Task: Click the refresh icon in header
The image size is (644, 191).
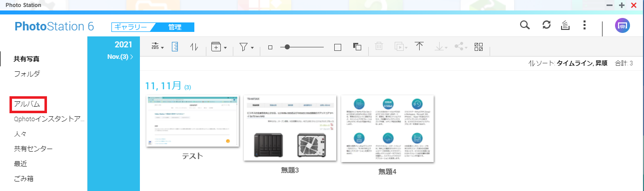Action: (547, 25)
